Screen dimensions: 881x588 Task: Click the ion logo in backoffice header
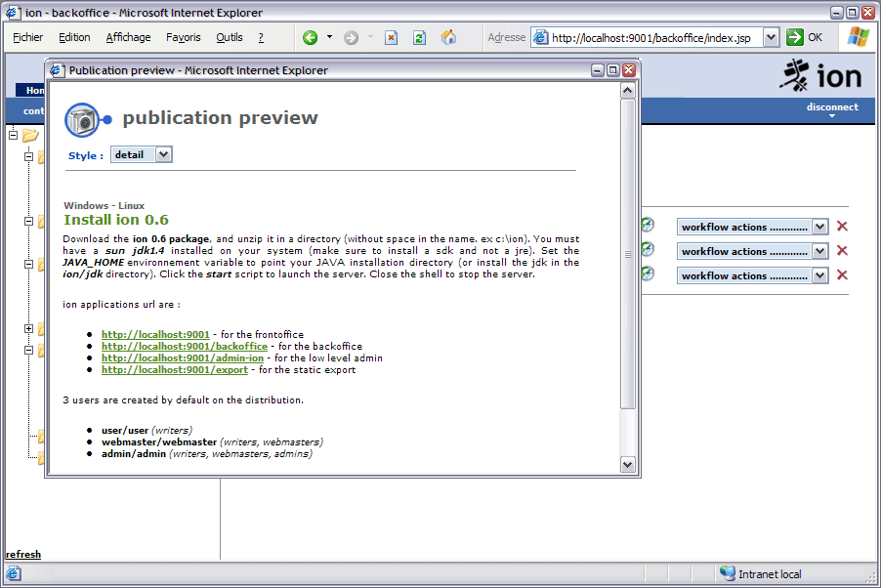pyautogui.click(x=820, y=75)
